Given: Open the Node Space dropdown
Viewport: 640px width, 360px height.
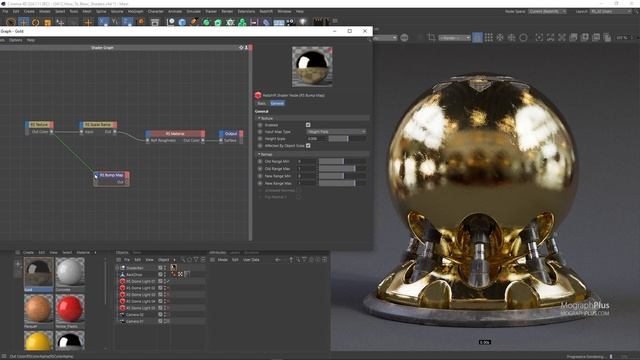Looking at the screenshot, I should [x=547, y=11].
